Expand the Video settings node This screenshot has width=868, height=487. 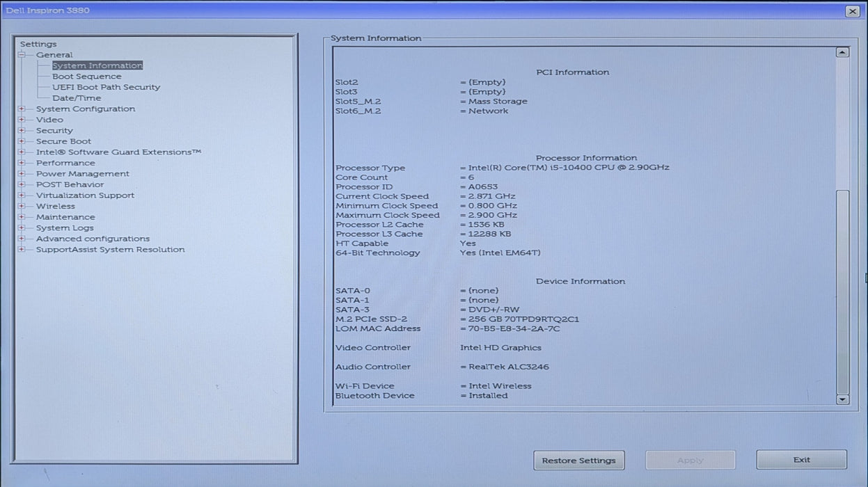click(22, 120)
